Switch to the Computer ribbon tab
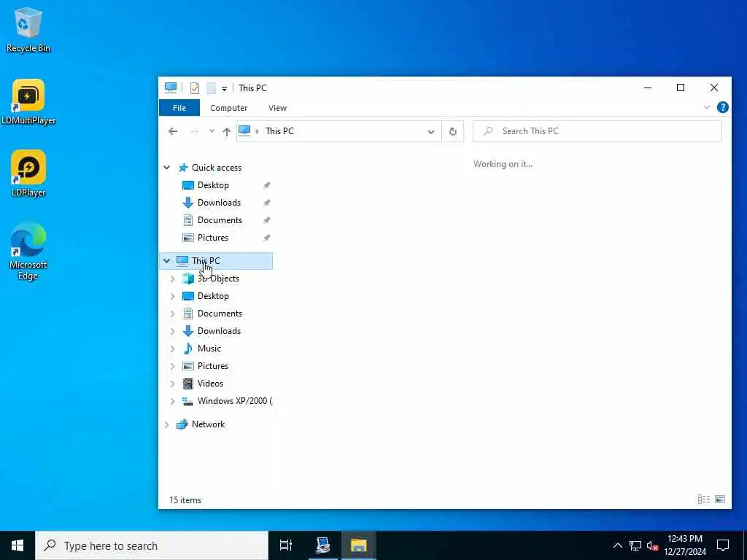This screenshot has width=747, height=560. point(228,108)
